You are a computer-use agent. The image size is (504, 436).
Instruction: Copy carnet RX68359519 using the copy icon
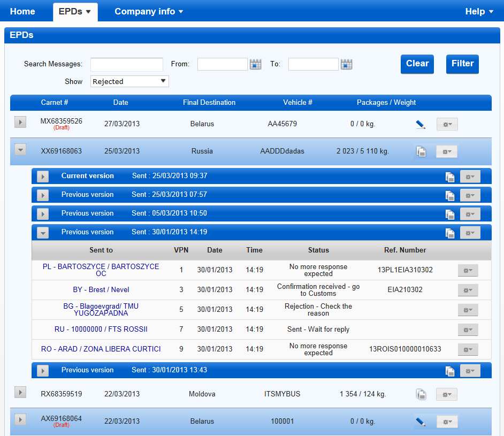(x=421, y=394)
